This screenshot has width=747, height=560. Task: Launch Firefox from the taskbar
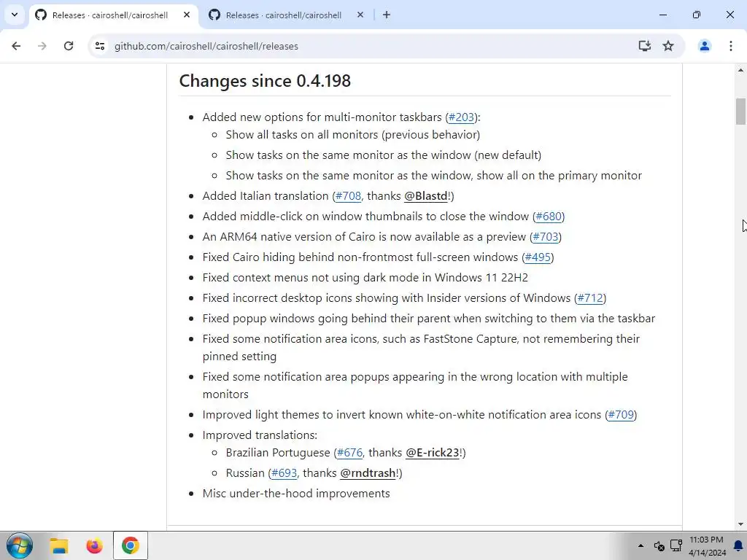94,545
